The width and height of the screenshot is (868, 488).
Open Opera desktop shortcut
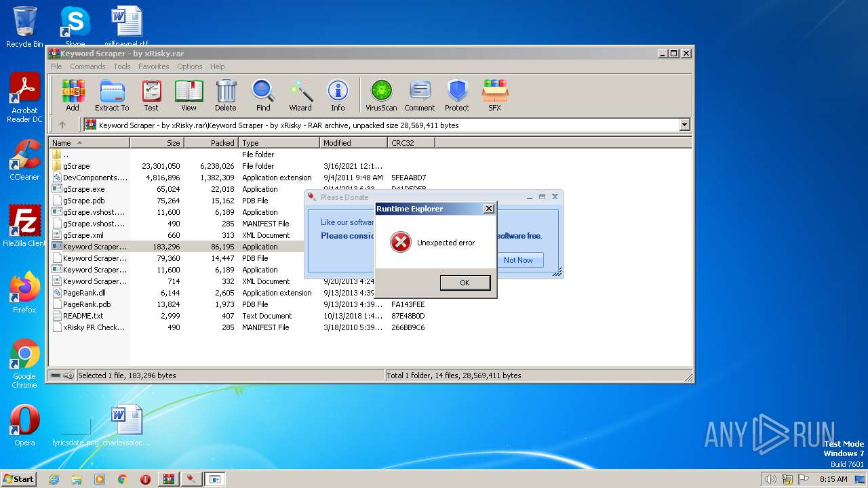click(x=24, y=426)
